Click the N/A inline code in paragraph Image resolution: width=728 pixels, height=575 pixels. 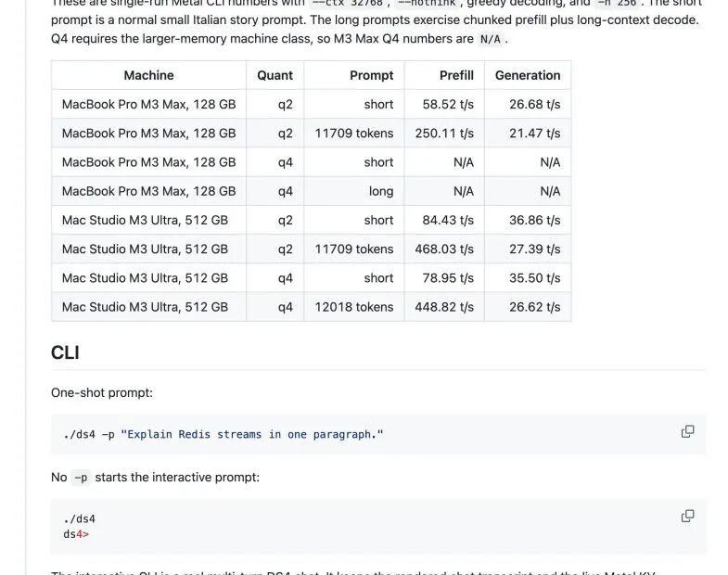click(491, 39)
